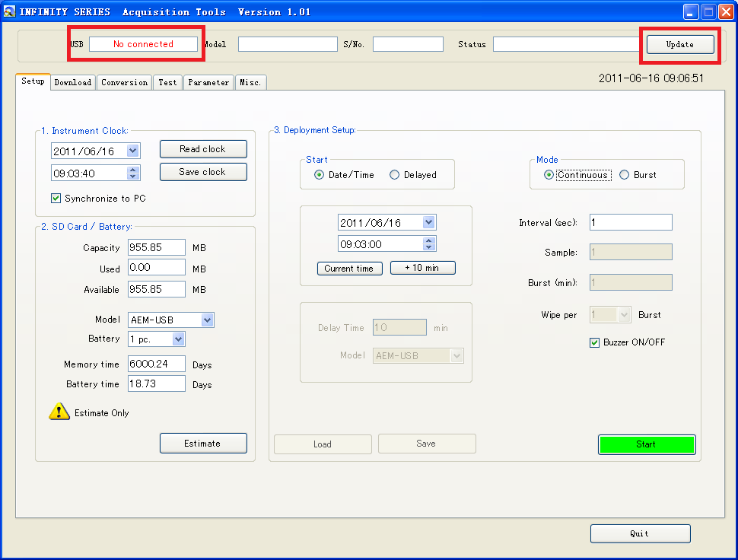738x560 pixels.
Task: Toggle Synchronize to PC checkbox
Action: click(x=56, y=199)
